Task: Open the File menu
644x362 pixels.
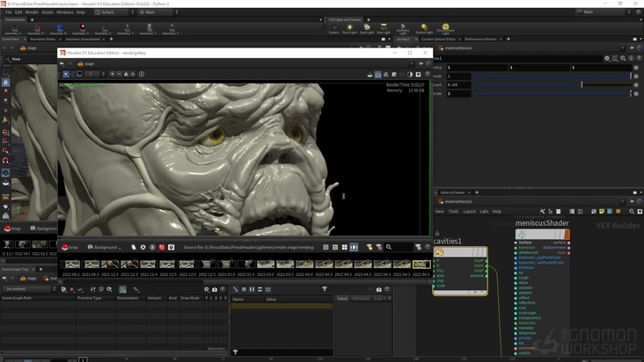Action: [x=8, y=12]
